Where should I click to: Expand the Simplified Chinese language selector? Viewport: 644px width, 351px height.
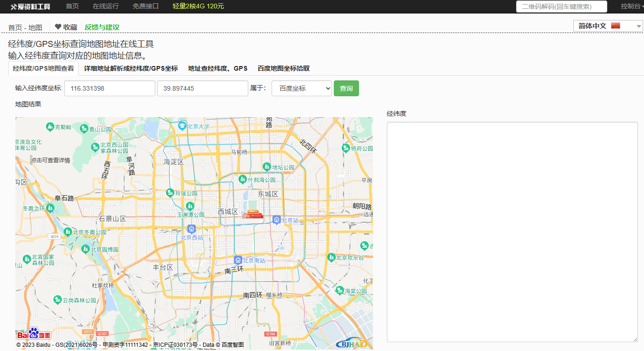point(608,26)
